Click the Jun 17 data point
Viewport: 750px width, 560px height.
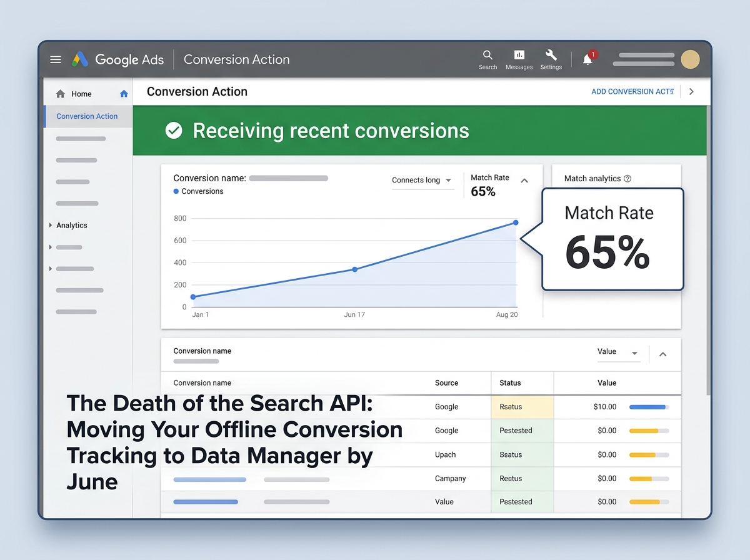coord(355,269)
